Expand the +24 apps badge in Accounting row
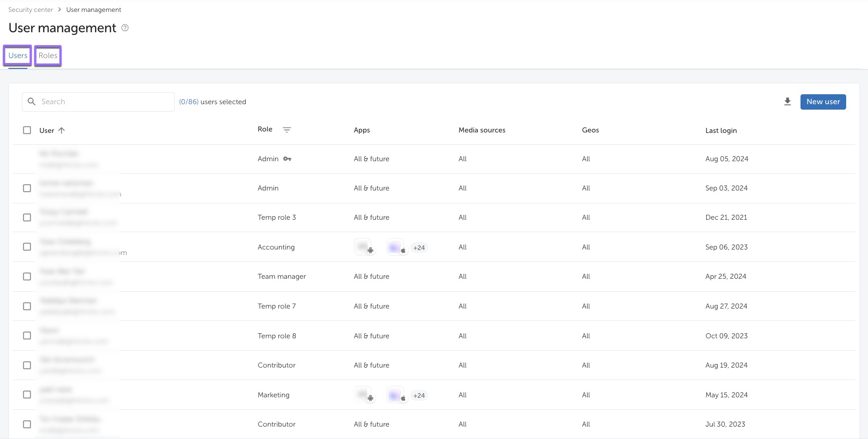The image size is (868, 439). coord(419,248)
